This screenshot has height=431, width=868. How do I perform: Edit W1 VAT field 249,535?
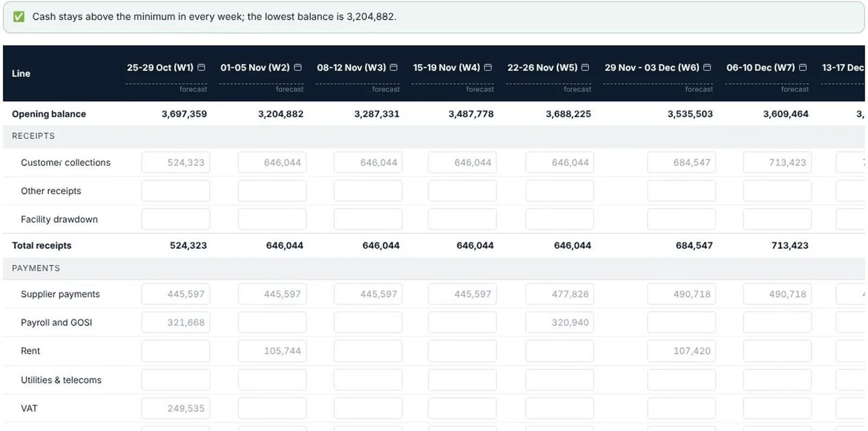(x=176, y=408)
